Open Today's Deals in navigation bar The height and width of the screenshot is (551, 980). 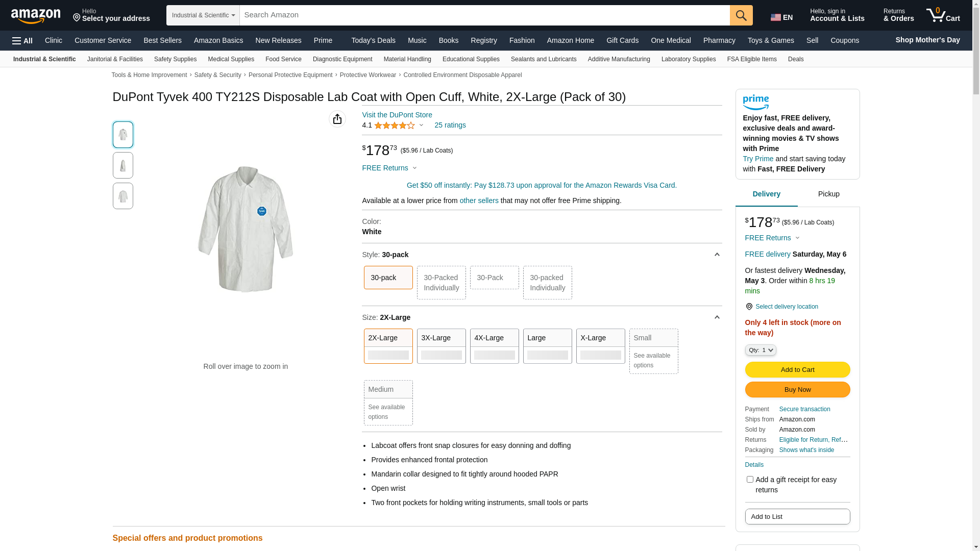(x=373, y=40)
